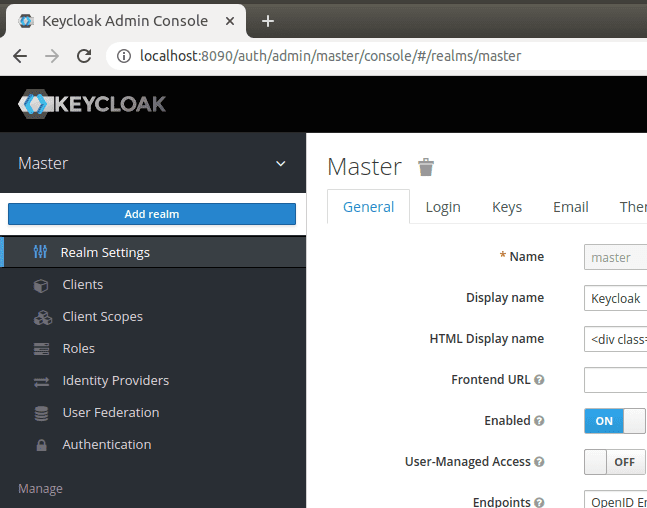Click the User-Managed Access label
647x508 pixels.
(x=468, y=461)
